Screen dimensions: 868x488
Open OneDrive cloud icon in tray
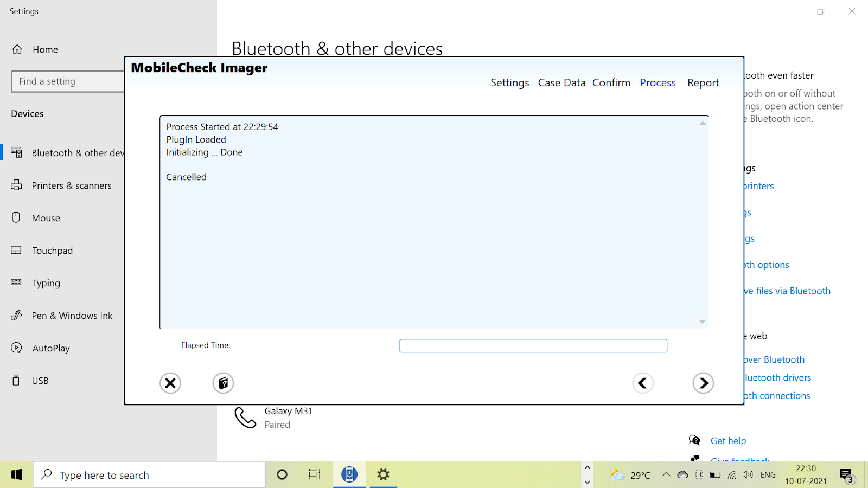point(682,475)
